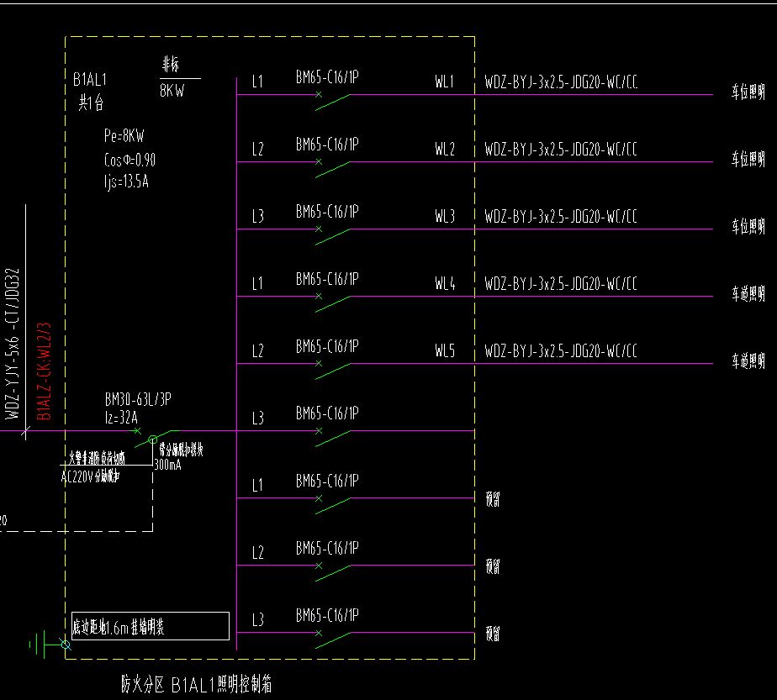Image resolution: width=777 pixels, height=700 pixels.
Task: Select L1 phase label on WL4 row
Action: pos(257,283)
